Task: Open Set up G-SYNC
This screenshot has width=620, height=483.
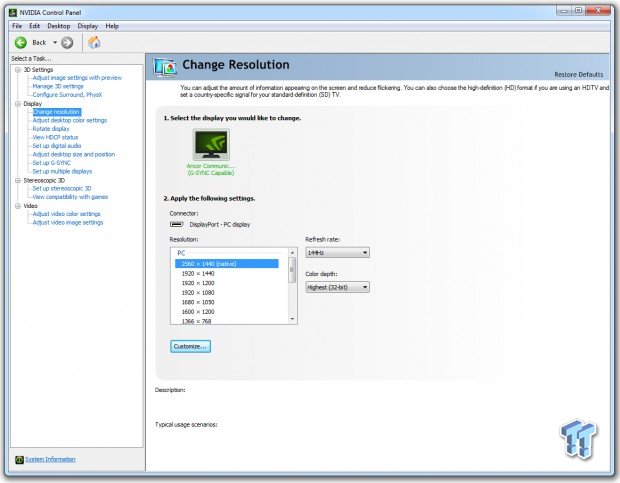Action: click(51, 163)
